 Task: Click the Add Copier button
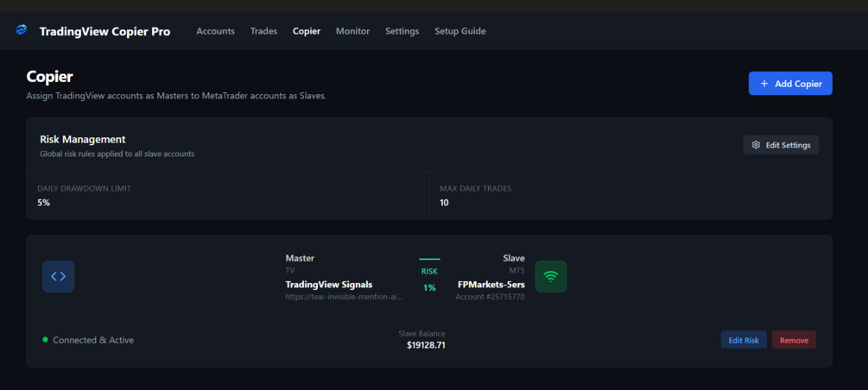(x=790, y=84)
